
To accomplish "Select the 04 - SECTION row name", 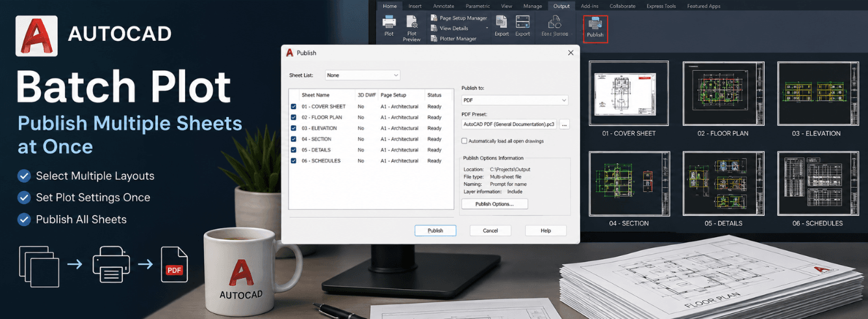I will pyautogui.click(x=316, y=139).
